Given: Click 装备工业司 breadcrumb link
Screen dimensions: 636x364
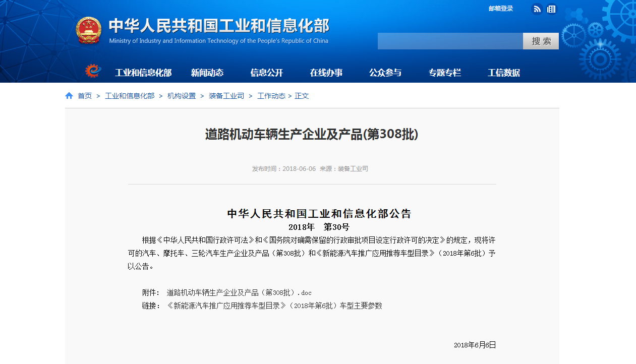Looking at the screenshot, I should 226,96.
